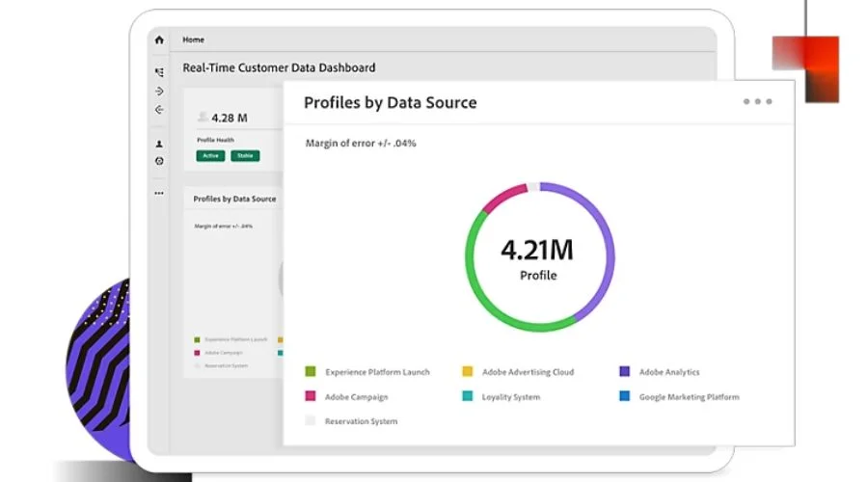
Task: Click the large Profiles by Data Source heading
Action: (391, 103)
